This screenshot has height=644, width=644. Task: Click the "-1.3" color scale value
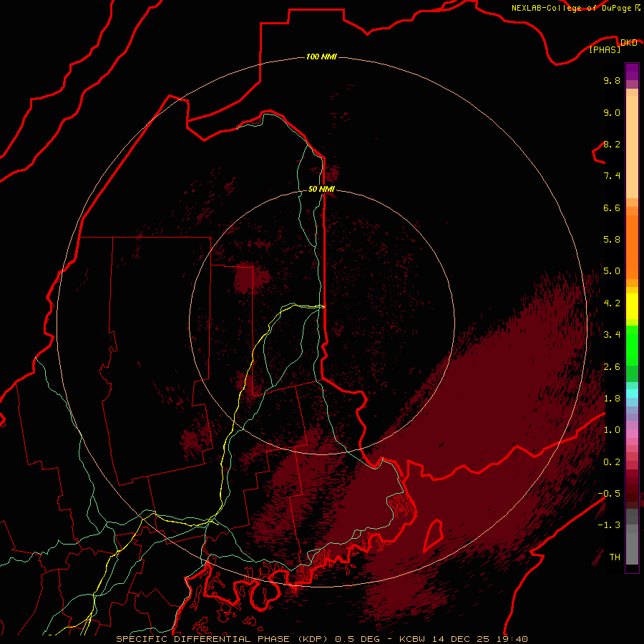tap(609, 525)
